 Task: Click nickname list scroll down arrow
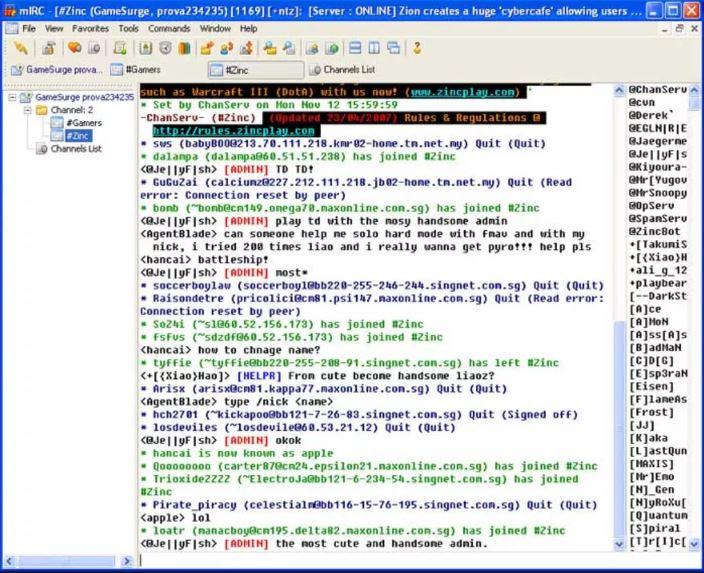click(694, 544)
